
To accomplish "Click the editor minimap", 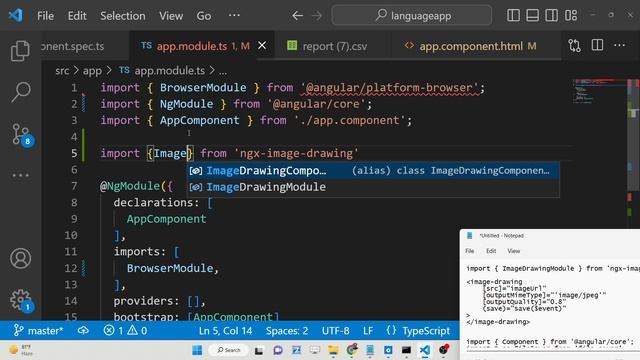I will coord(599,91).
